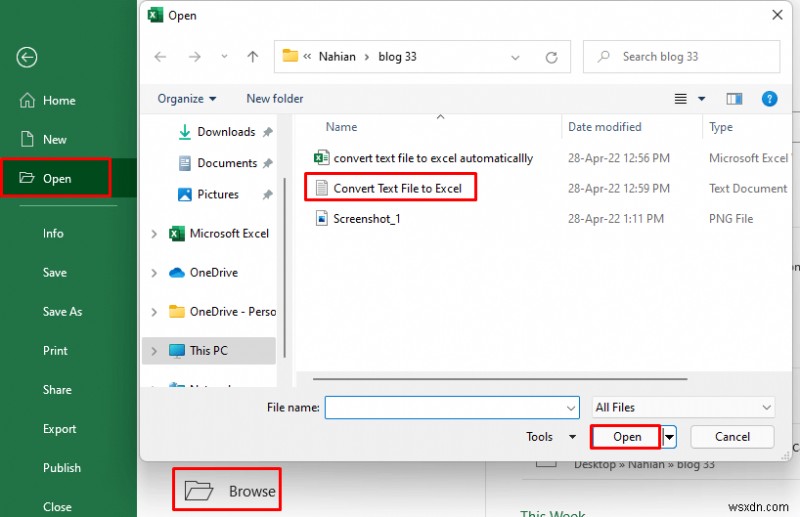Click the horizontal scrollbar in file list
800x517 pixels.
click(x=500, y=379)
